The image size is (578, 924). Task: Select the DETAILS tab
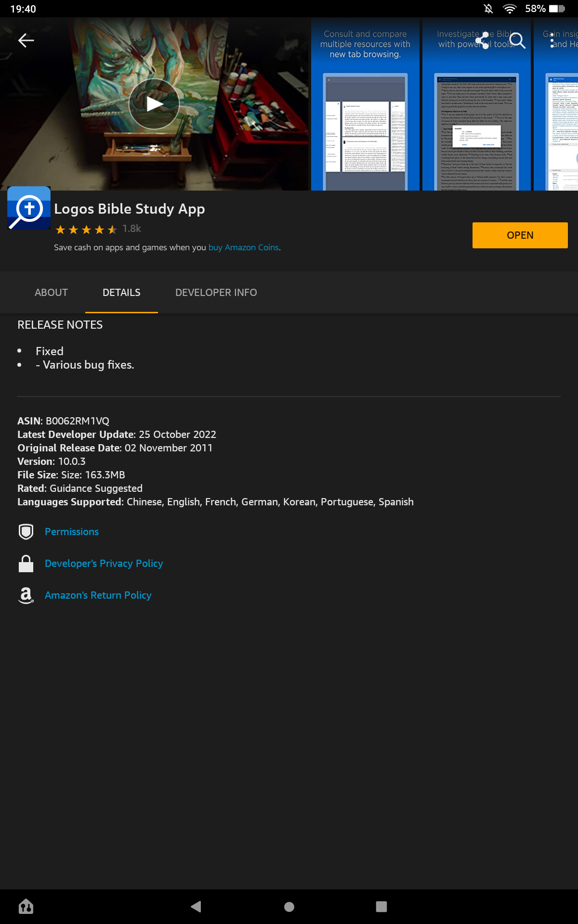[121, 293]
